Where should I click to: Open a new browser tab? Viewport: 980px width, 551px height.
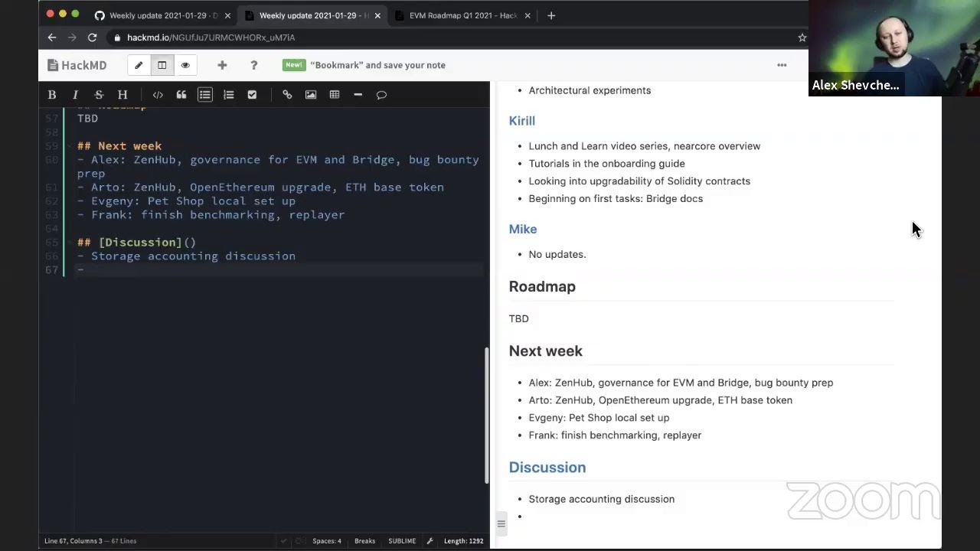551,15
